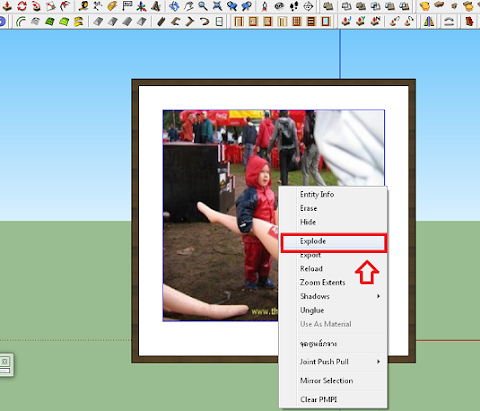The width and height of the screenshot is (480, 411).
Task: Click the Subtract solid tool
Action: 376,6
